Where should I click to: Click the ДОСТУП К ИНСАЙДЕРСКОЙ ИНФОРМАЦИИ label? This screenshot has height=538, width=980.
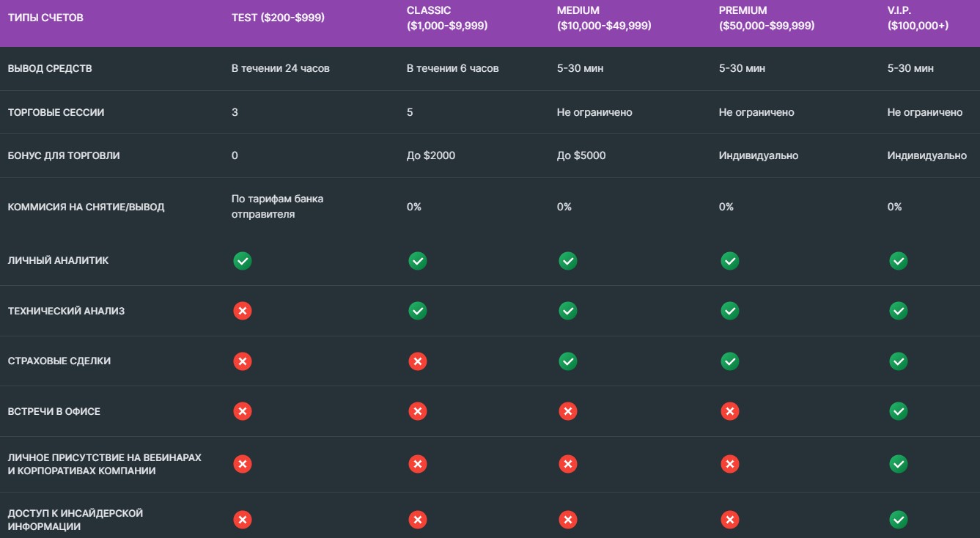[75, 520]
